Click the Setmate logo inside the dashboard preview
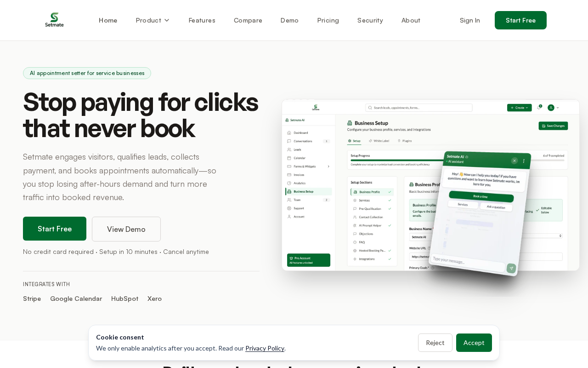 click(316, 108)
